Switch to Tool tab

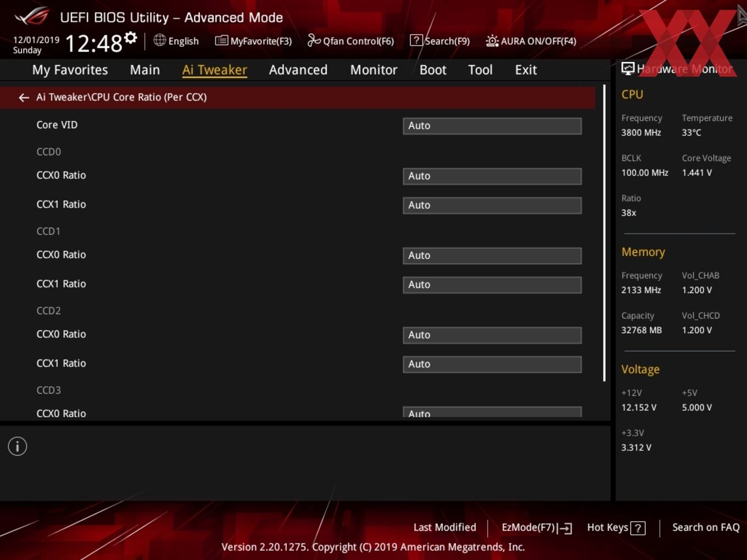click(x=480, y=70)
